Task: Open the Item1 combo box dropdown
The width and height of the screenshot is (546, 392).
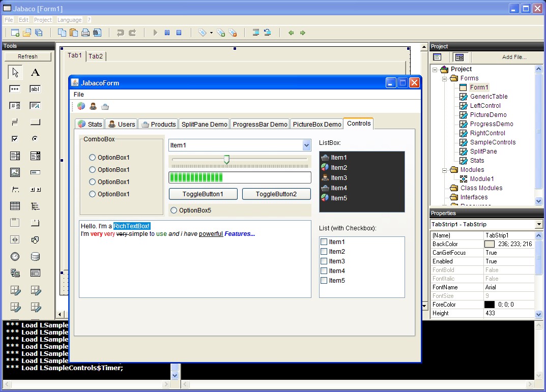Action: 306,145
